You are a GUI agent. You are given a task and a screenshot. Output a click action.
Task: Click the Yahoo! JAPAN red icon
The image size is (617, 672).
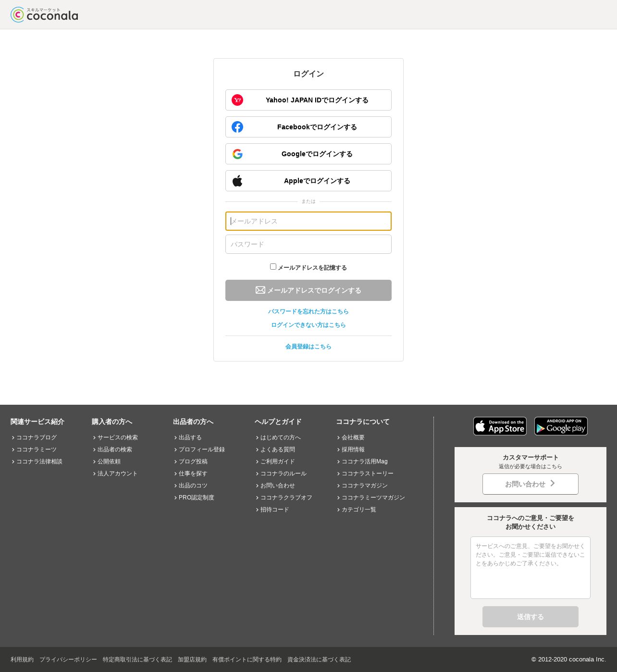coord(237,100)
